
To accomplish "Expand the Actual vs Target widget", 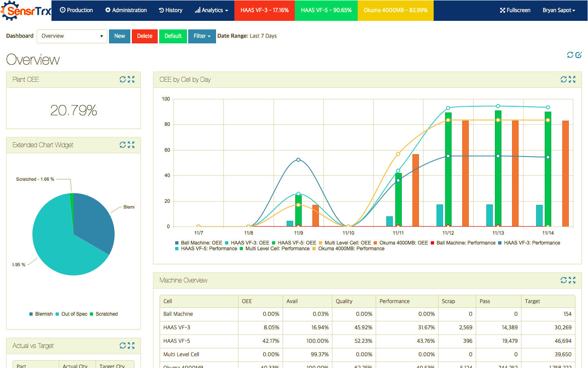I will [131, 346].
